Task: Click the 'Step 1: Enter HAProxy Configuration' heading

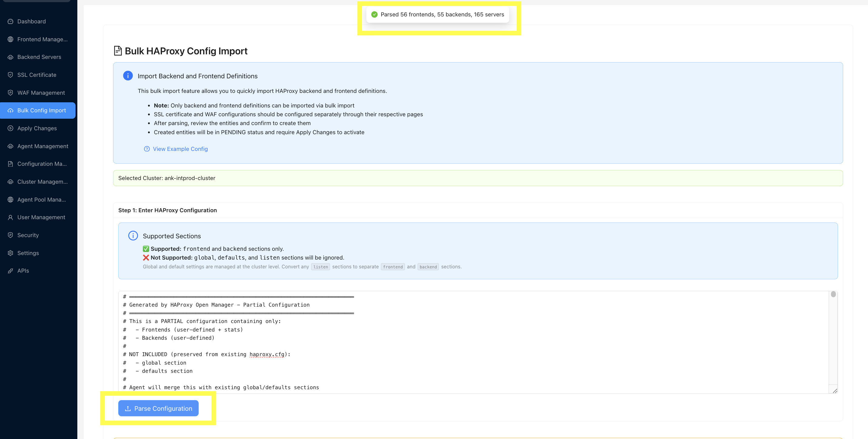Action: click(167, 210)
